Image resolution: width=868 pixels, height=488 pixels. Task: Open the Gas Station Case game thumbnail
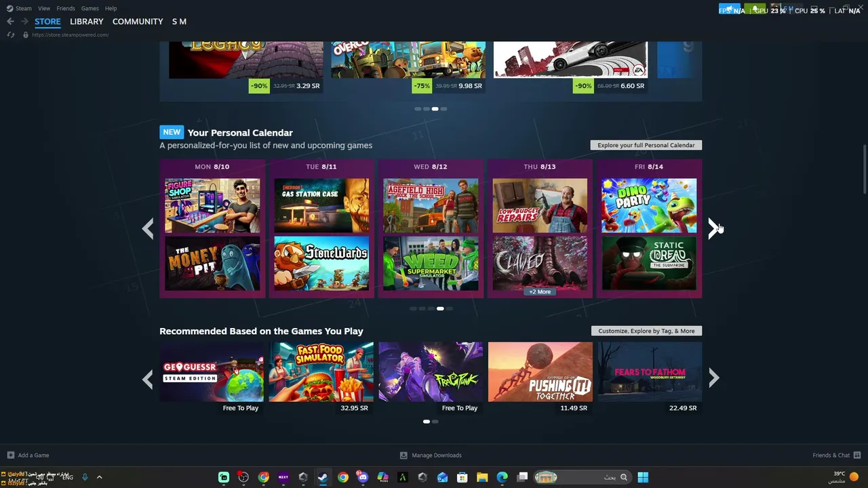click(x=321, y=205)
